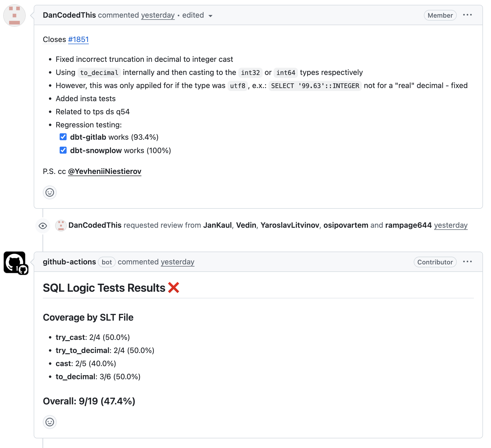Open @YevheniiNiestierov profile mention
This screenshot has height=448, width=491.
(105, 172)
